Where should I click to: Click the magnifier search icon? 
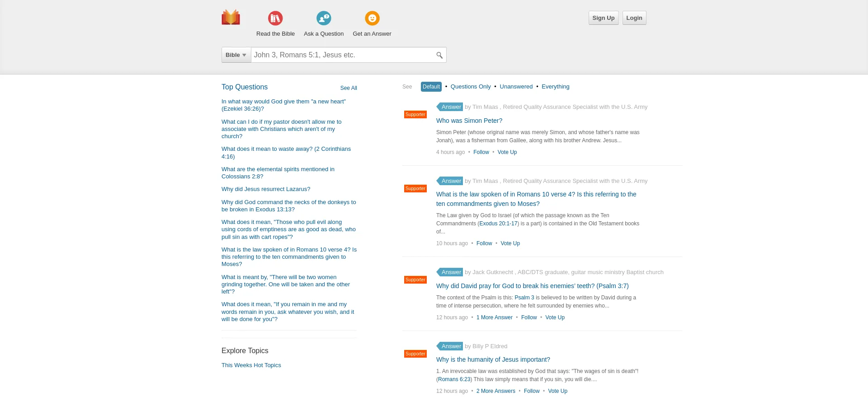pyautogui.click(x=439, y=55)
